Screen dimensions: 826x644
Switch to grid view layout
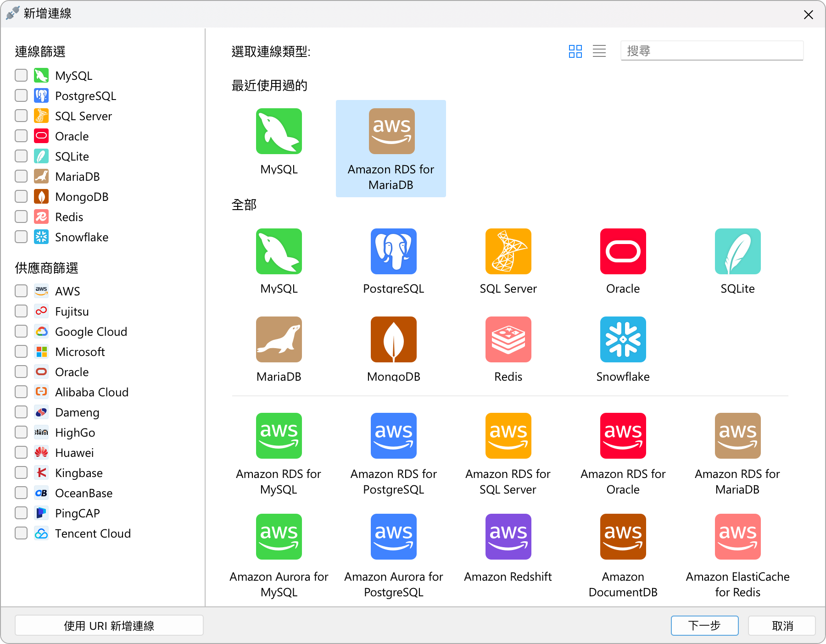pos(575,51)
